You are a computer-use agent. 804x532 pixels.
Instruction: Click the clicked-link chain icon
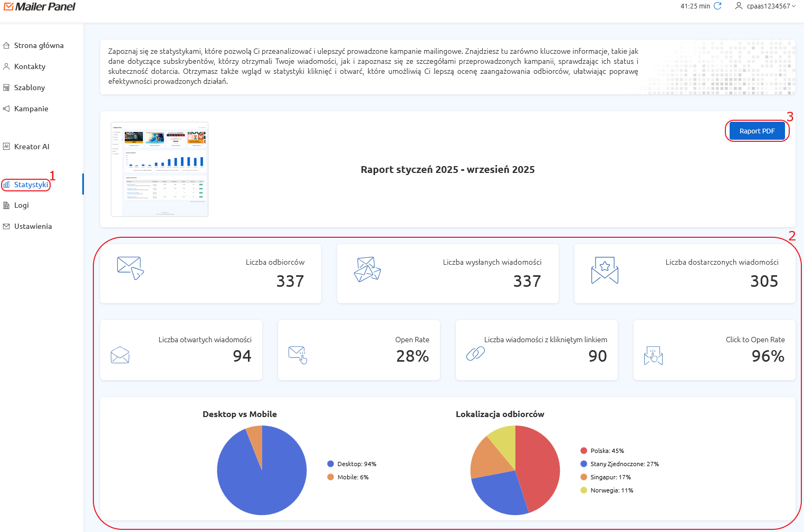(x=475, y=354)
